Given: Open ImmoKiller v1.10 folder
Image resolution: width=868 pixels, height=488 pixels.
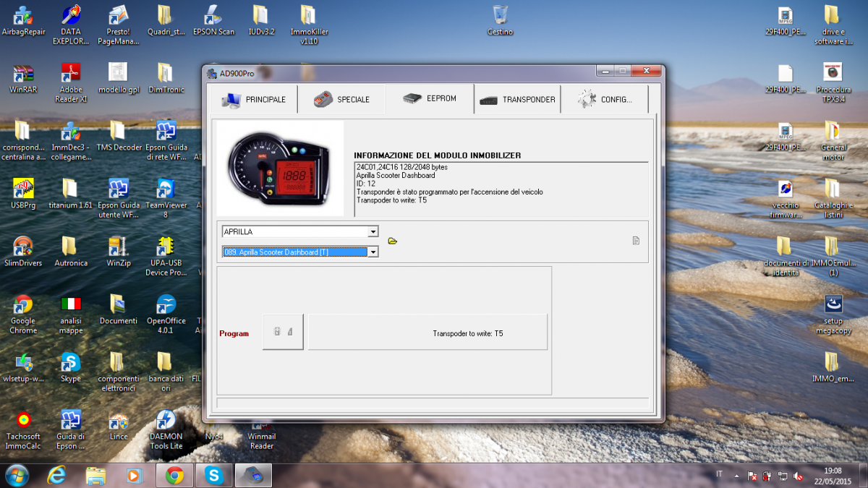Looking at the screenshot, I should point(309,25).
